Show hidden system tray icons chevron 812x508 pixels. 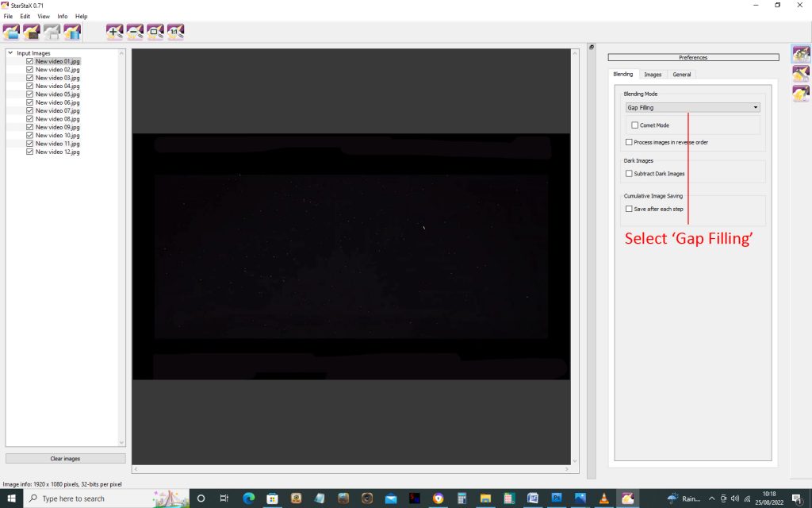click(711, 498)
